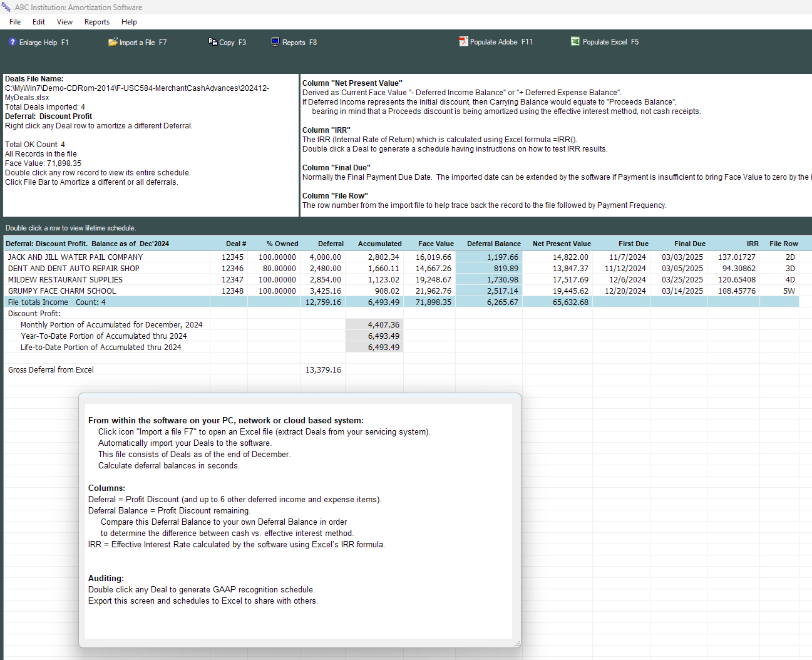Image resolution: width=812 pixels, height=660 pixels.
Task: Click the Net Present Value 14,822.00 cell
Action: point(558,257)
